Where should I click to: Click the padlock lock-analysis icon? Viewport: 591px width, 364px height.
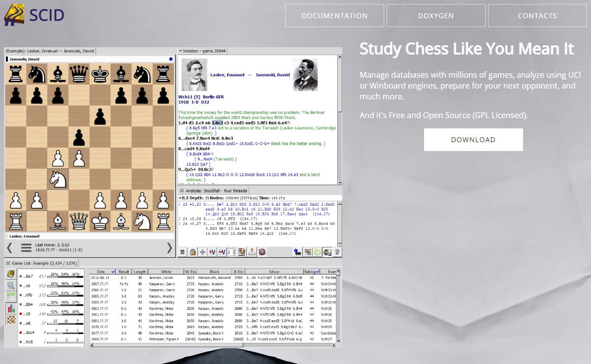tap(193, 252)
